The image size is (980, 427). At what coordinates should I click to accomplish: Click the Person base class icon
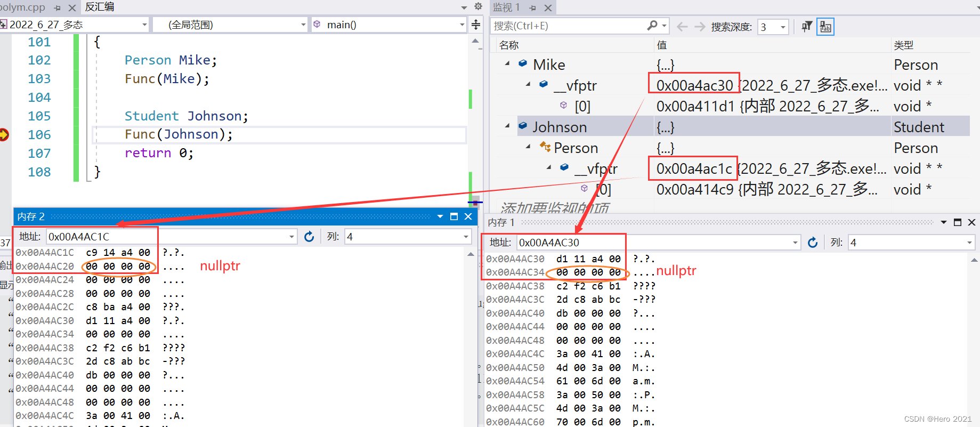pos(545,146)
